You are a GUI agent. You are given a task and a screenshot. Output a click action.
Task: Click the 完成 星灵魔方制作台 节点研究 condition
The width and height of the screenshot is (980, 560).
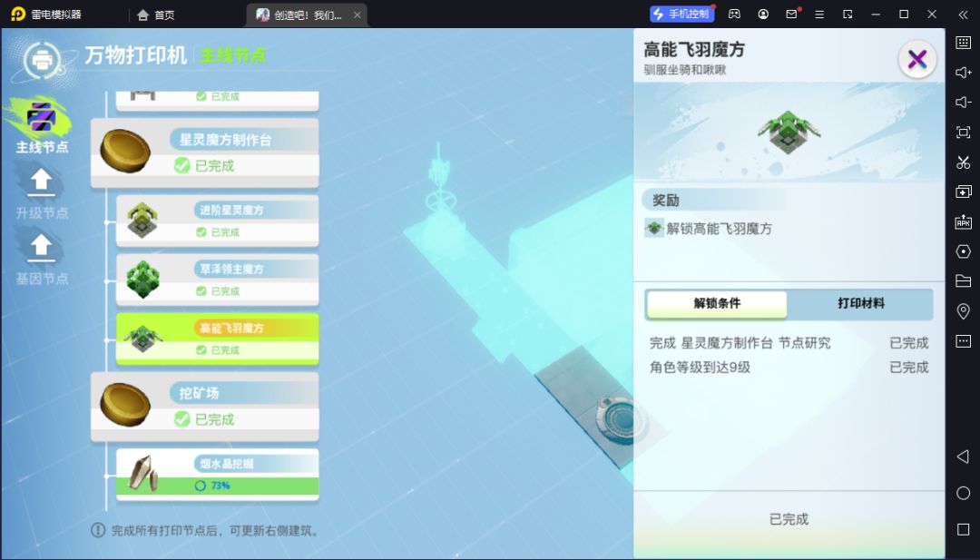tap(740, 343)
